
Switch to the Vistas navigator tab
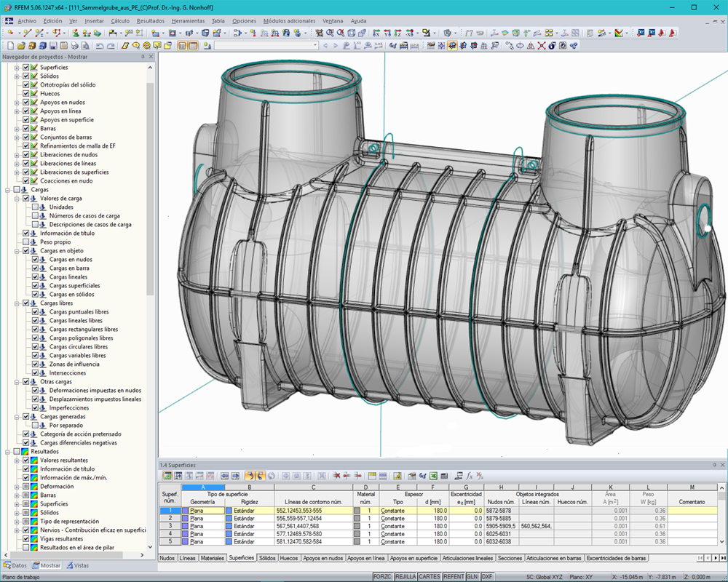[x=78, y=565]
